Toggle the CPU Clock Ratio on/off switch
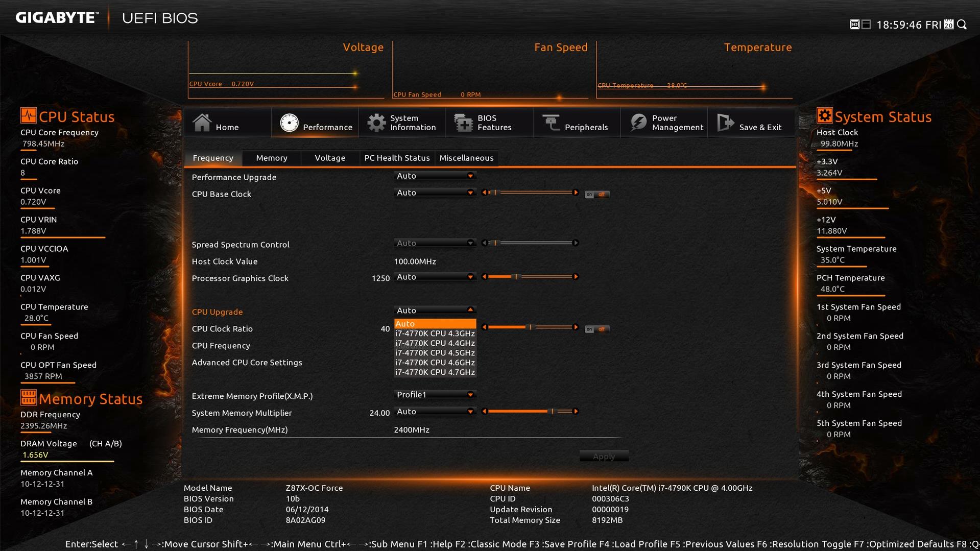The width and height of the screenshot is (980, 551). (597, 329)
